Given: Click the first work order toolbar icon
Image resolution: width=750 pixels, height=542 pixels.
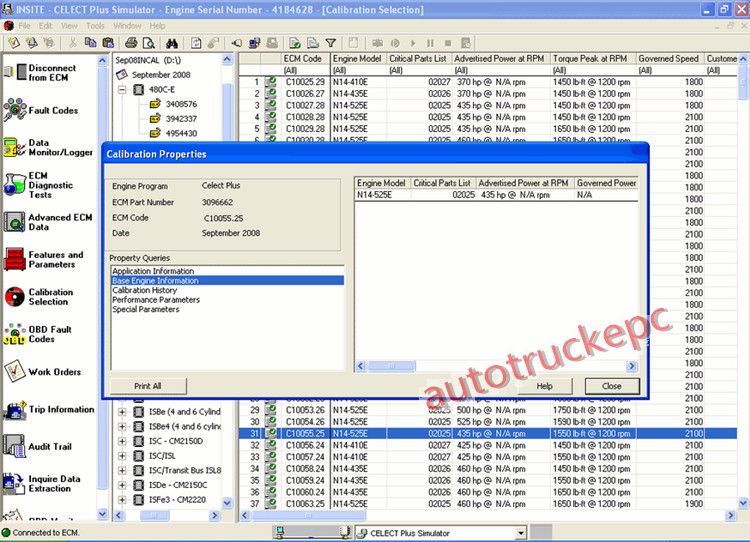Looking at the screenshot, I should (x=14, y=43).
